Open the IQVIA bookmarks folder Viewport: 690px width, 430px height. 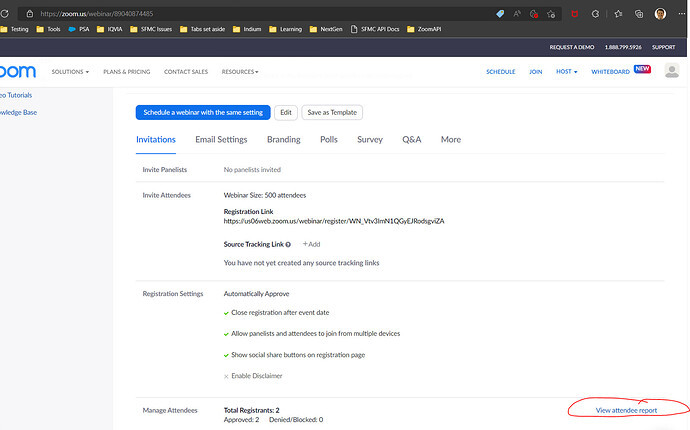click(x=110, y=29)
